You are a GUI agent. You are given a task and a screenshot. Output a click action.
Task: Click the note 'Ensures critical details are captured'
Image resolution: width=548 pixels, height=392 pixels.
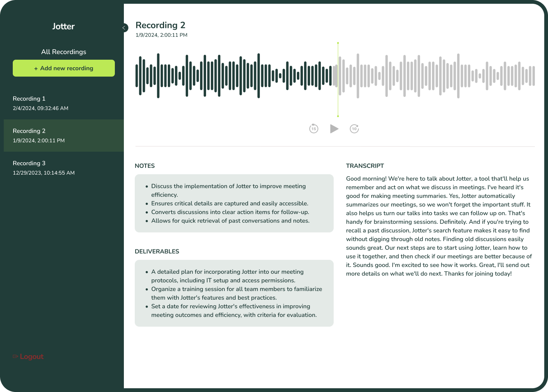[230, 204]
